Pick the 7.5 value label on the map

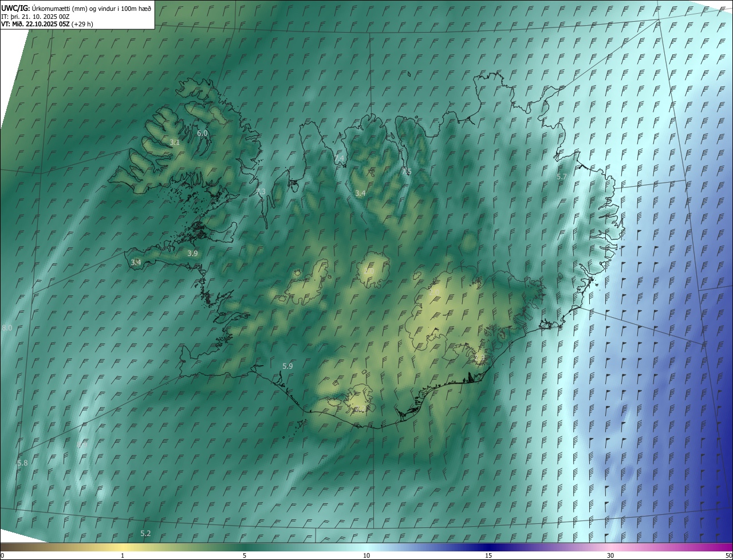pos(406,171)
